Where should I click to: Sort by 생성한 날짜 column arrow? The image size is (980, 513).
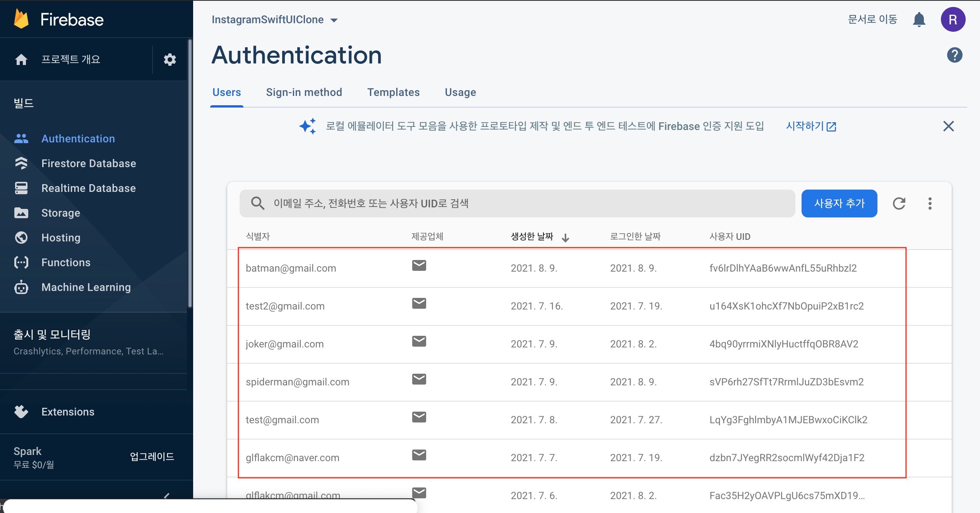[x=565, y=237]
